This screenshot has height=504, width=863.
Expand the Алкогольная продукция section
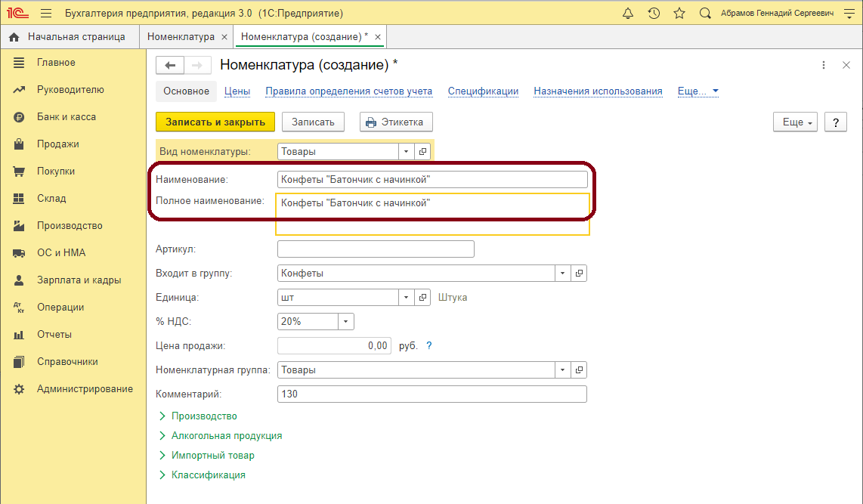tap(162, 436)
